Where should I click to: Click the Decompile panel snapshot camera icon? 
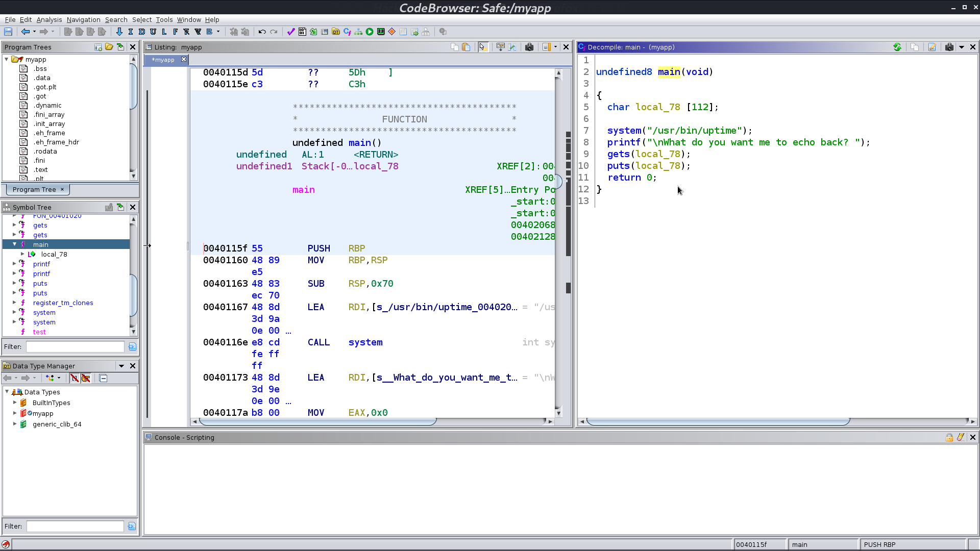pos(949,47)
